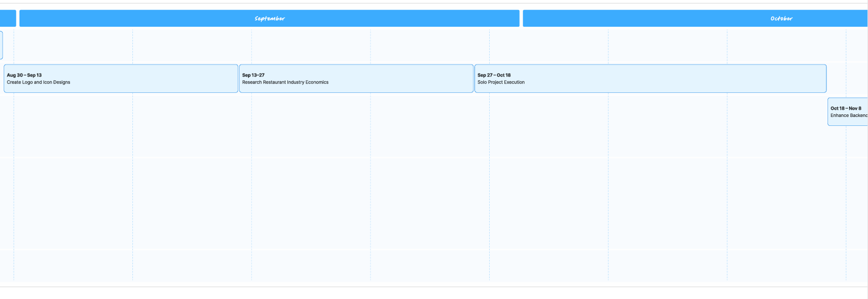Click the Oct 18 – Nov 8 date label
The height and width of the screenshot is (299, 868).
pos(846,109)
